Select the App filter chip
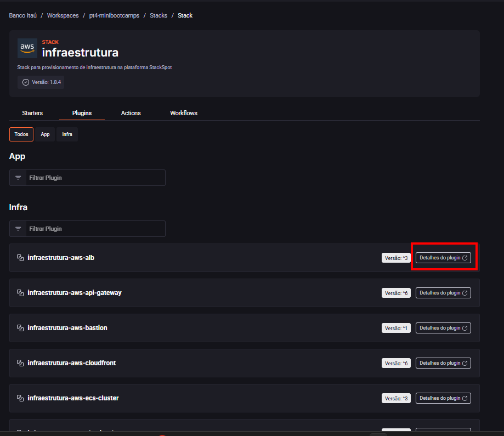Viewport: 504px width, 436px height. [x=45, y=134]
